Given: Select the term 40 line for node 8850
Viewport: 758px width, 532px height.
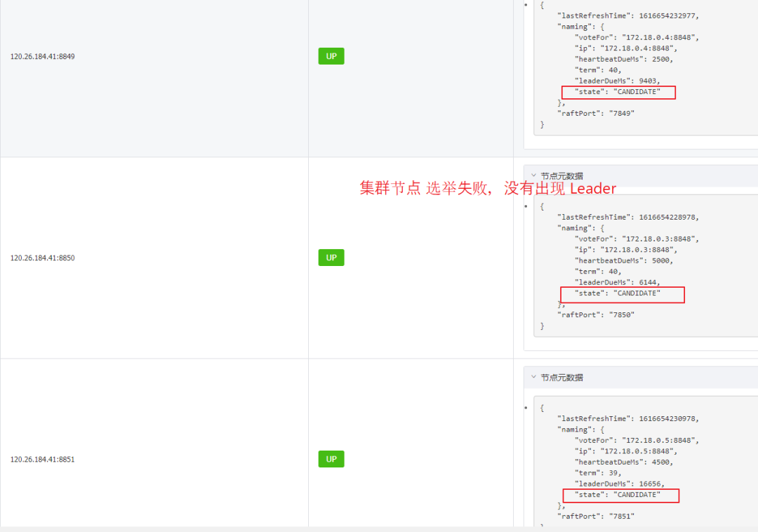Looking at the screenshot, I should pos(598,272).
